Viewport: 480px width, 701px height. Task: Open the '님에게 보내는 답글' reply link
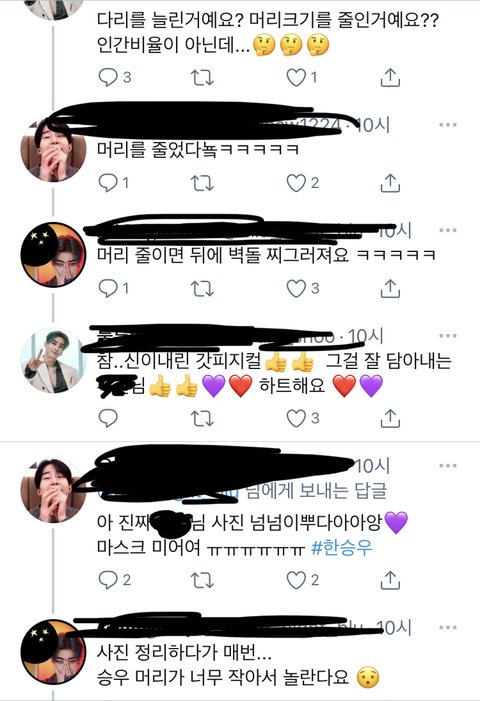[x=316, y=490]
